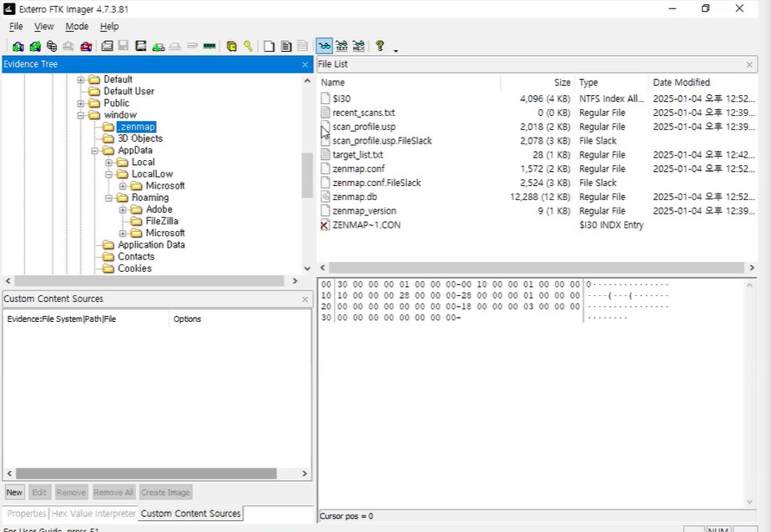Click Create Custom Content Image icon
Viewport: 771px width, 532px height.
(175, 46)
